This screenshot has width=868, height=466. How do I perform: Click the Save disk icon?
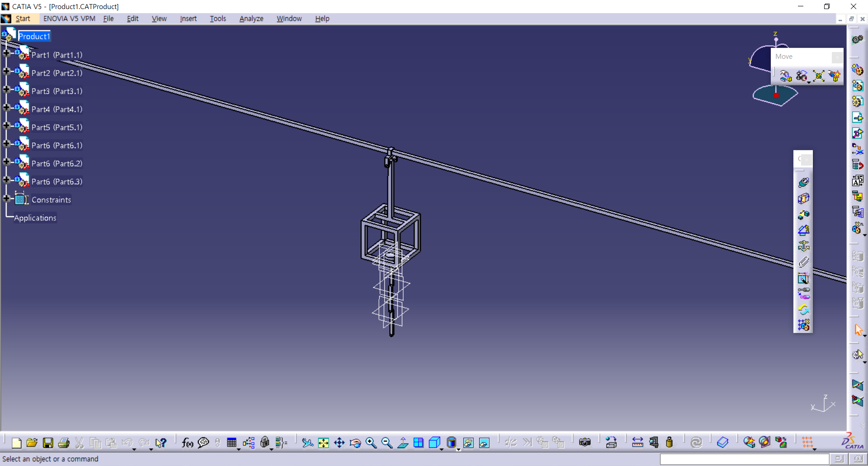pos(48,442)
